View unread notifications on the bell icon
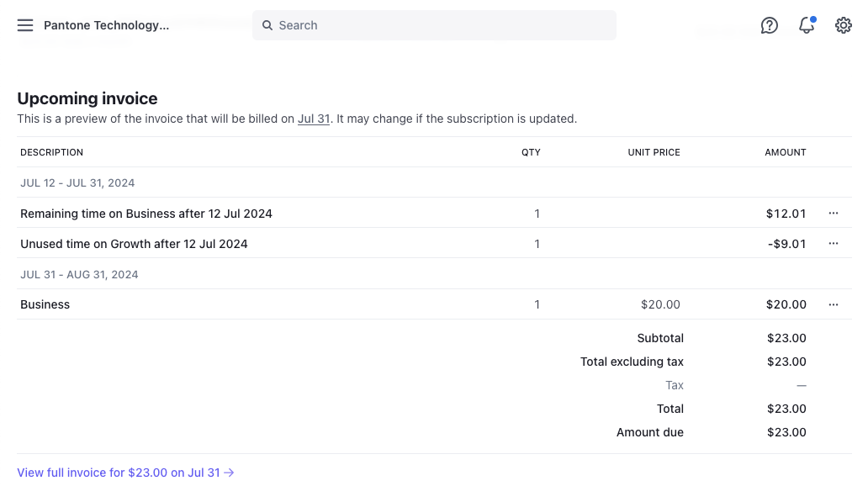The height and width of the screenshot is (486, 868). coord(806,26)
